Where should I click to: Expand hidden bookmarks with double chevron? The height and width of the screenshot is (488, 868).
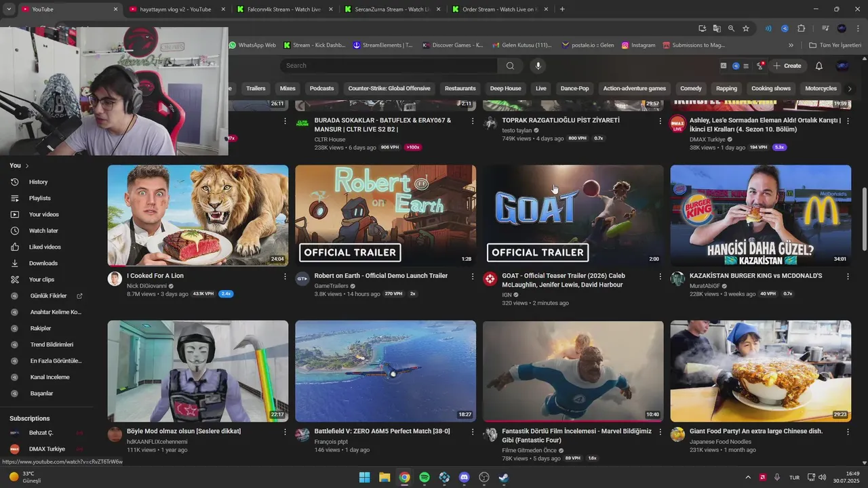(791, 45)
